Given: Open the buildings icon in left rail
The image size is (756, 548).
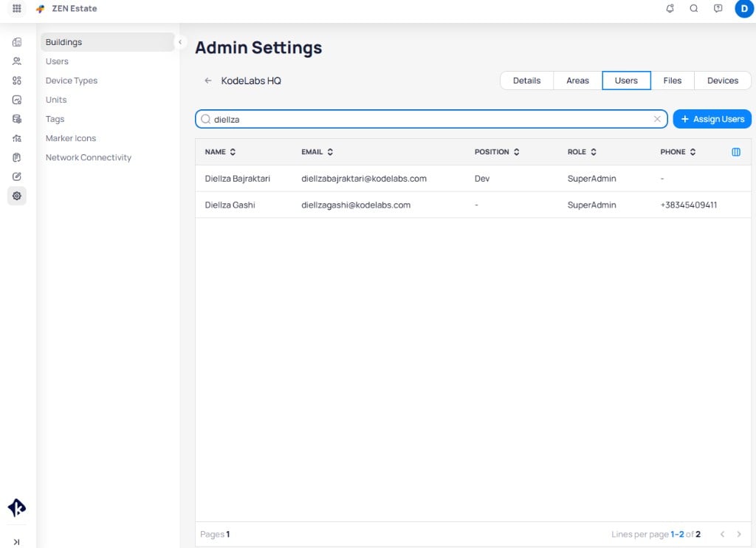Looking at the screenshot, I should pyautogui.click(x=17, y=42).
